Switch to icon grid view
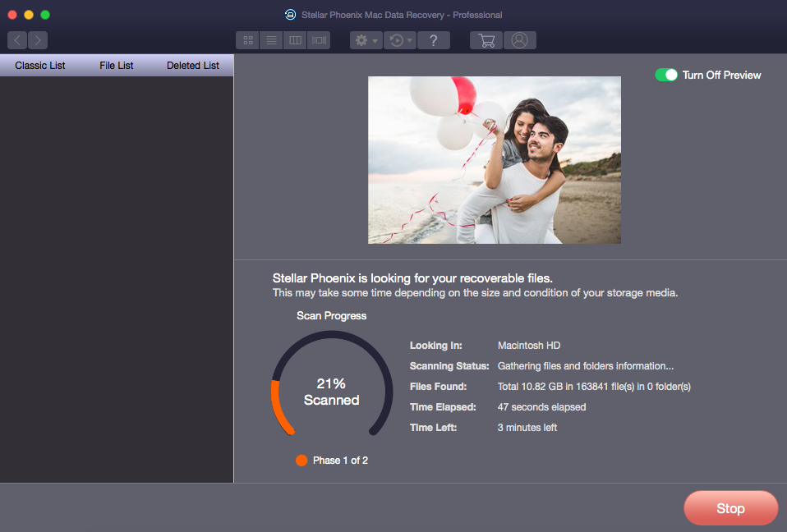Image resolution: width=787 pixels, height=532 pixels. click(x=247, y=40)
